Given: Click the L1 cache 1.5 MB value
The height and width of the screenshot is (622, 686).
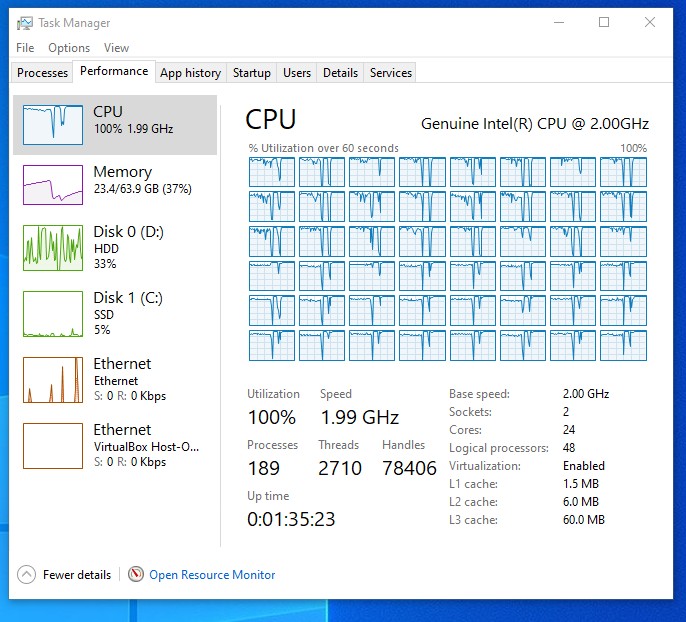Looking at the screenshot, I should coord(581,483).
